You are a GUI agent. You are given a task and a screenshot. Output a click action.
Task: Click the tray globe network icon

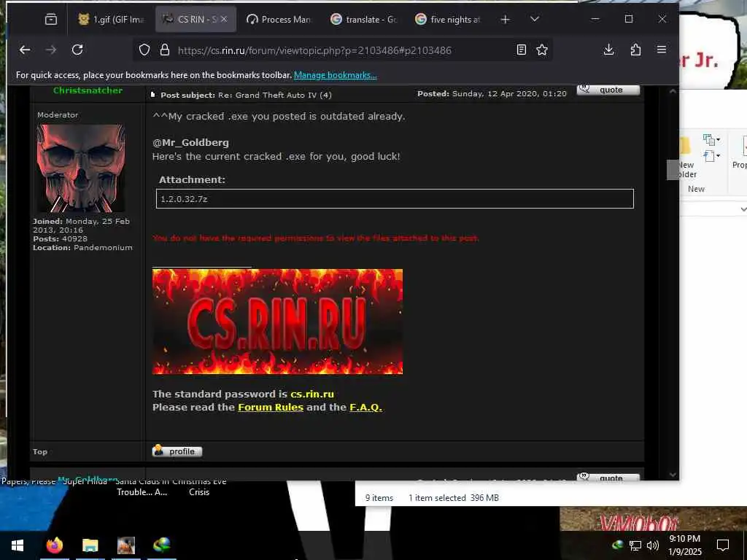[x=618, y=545]
